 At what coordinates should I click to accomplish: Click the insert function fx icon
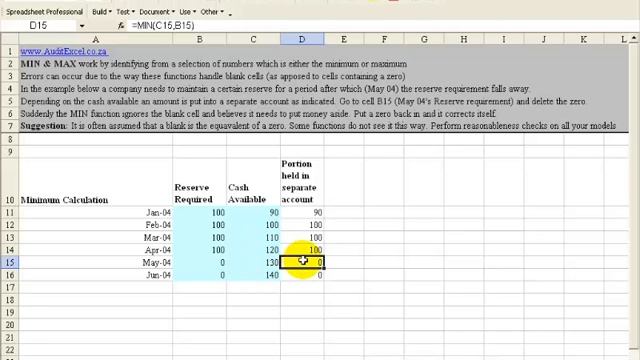coord(121,26)
